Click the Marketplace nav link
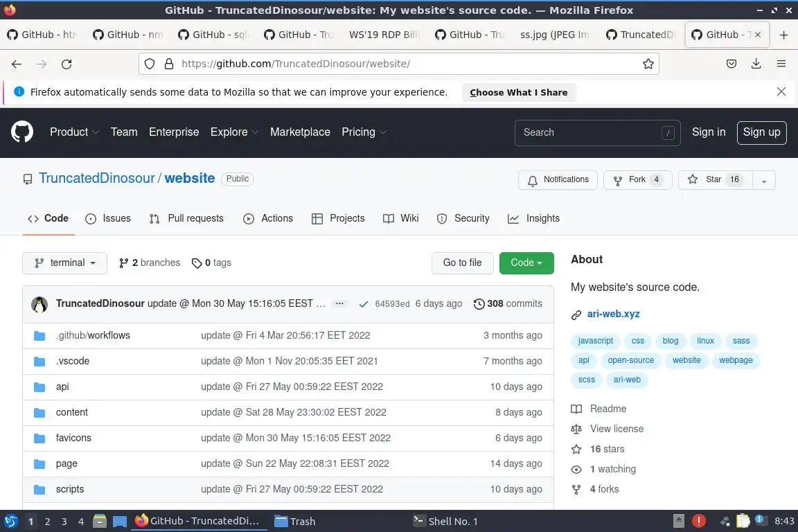This screenshot has width=798, height=532. point(300,132)
